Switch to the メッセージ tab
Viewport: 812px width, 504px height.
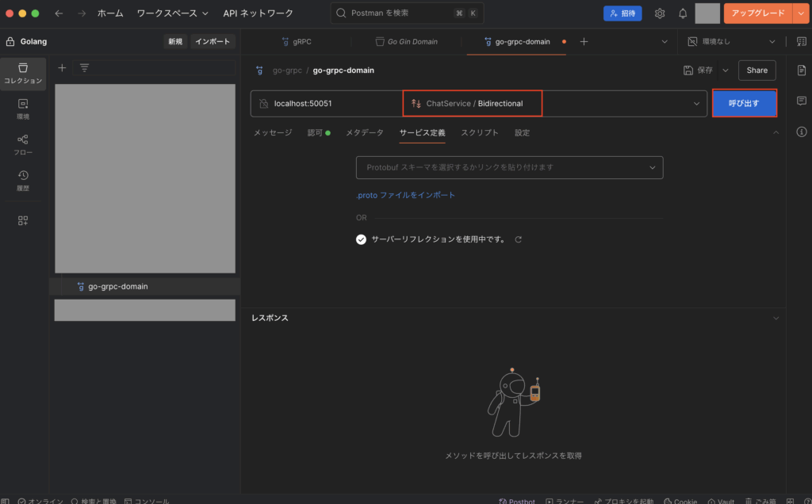pyautogui.click(x=273, y=132)
